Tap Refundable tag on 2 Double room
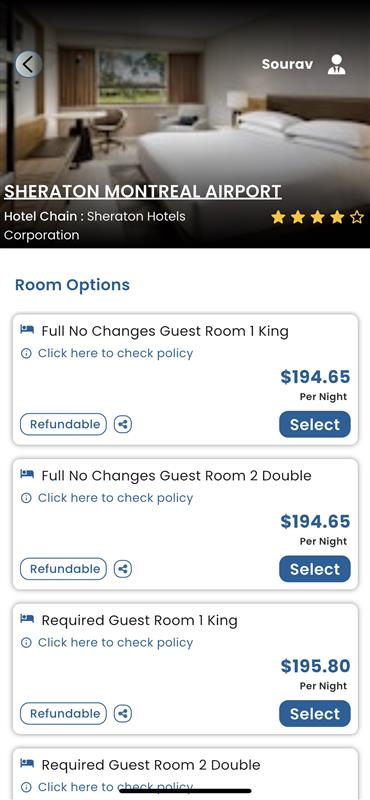Screen dimensions: 370x800 tap(63, 569)
